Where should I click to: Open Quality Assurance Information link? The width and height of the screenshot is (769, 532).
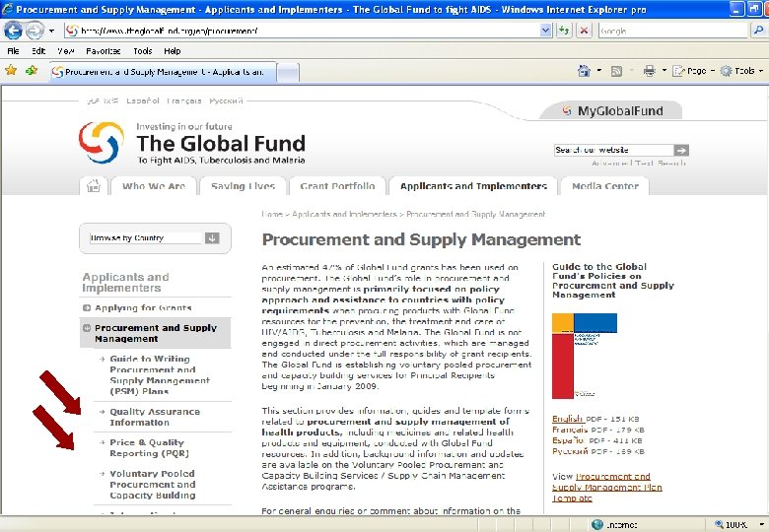(x=155, y=417)
